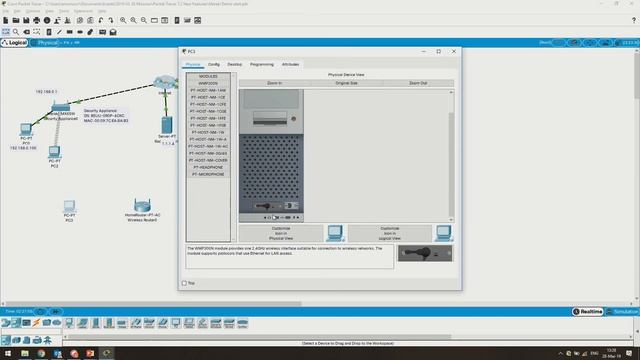The width and height of the screenshot is (640, 360).
Task: Click the Add Complex PDU open envelope icon
Action: (x=113, y=32)
